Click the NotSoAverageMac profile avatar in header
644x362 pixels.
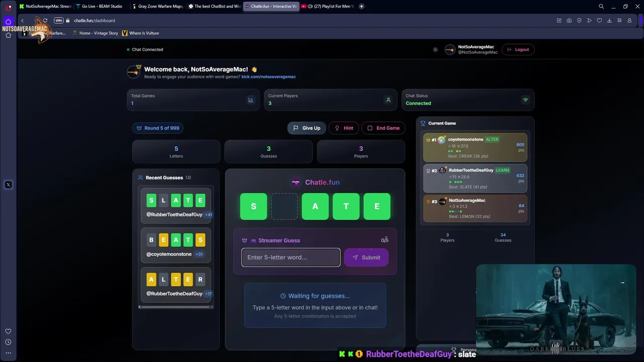coord(450,49)
